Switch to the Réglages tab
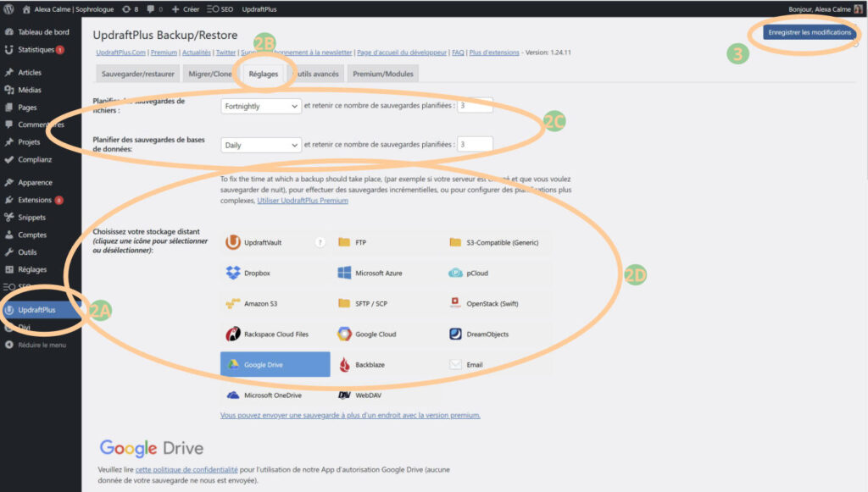The image size is (868, 492). pyautogui.click(x=264, y=74)
